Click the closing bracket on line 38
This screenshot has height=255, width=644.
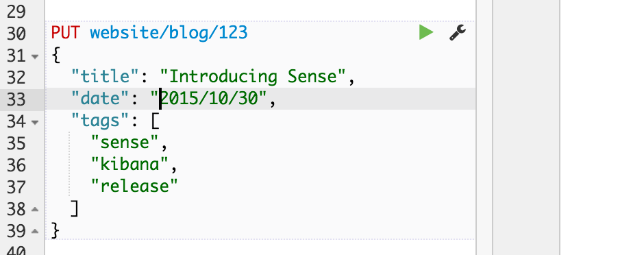click(x=75, y=208)
